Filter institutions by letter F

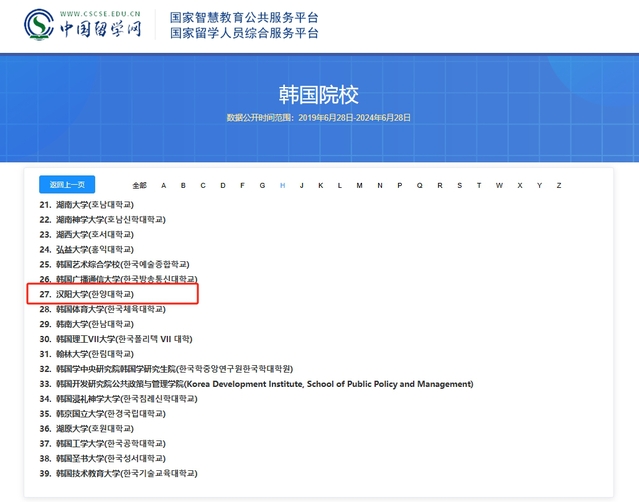(242, 185)
